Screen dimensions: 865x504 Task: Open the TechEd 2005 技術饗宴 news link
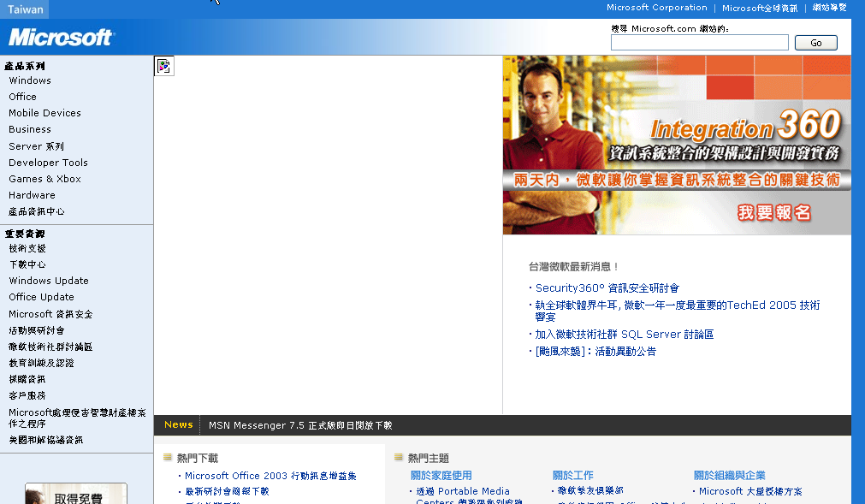coord(678,311)
